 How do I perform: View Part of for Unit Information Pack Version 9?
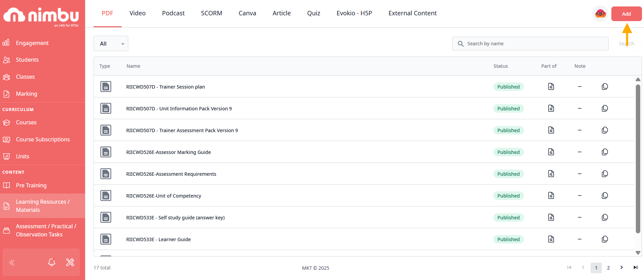point(551,108)
